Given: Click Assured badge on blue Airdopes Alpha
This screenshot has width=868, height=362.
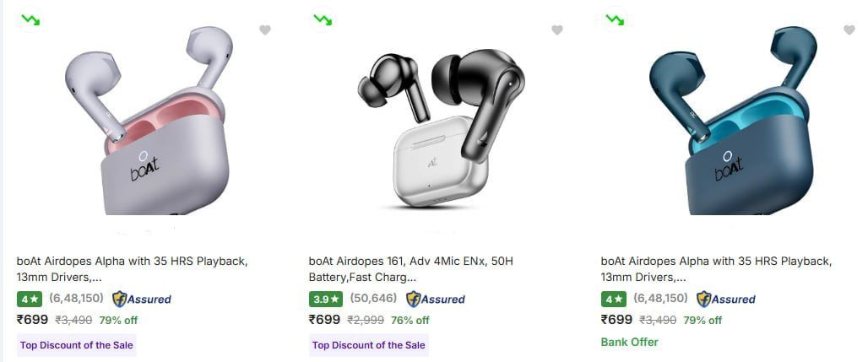Looking at the screenshot, I should (x=726, y=299).
